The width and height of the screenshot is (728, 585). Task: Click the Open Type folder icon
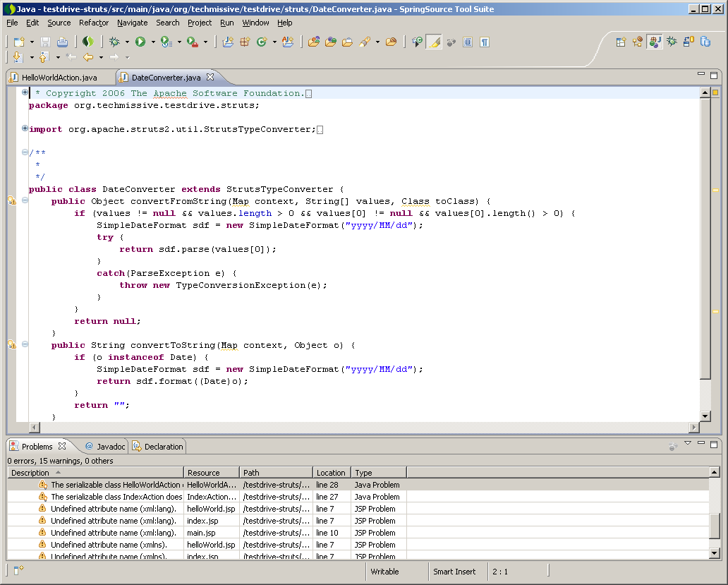[x=314, y=42]
